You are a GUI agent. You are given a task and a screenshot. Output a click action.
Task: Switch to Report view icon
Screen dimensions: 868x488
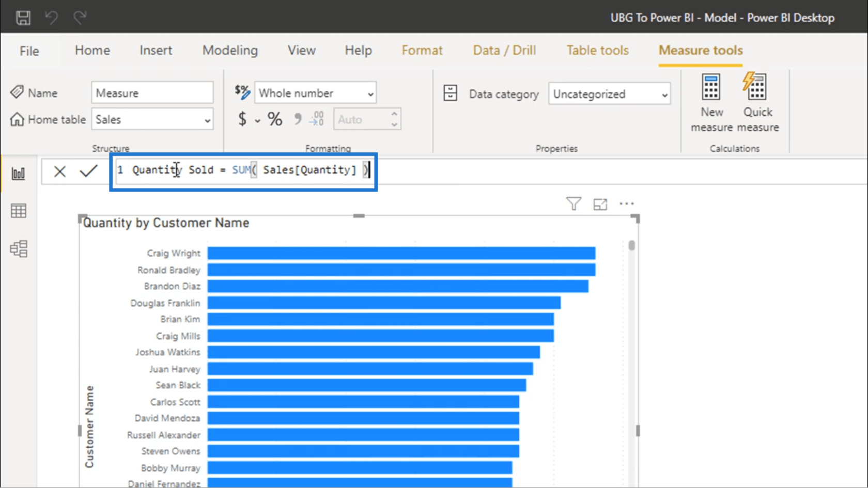click(x=19, y=174)
